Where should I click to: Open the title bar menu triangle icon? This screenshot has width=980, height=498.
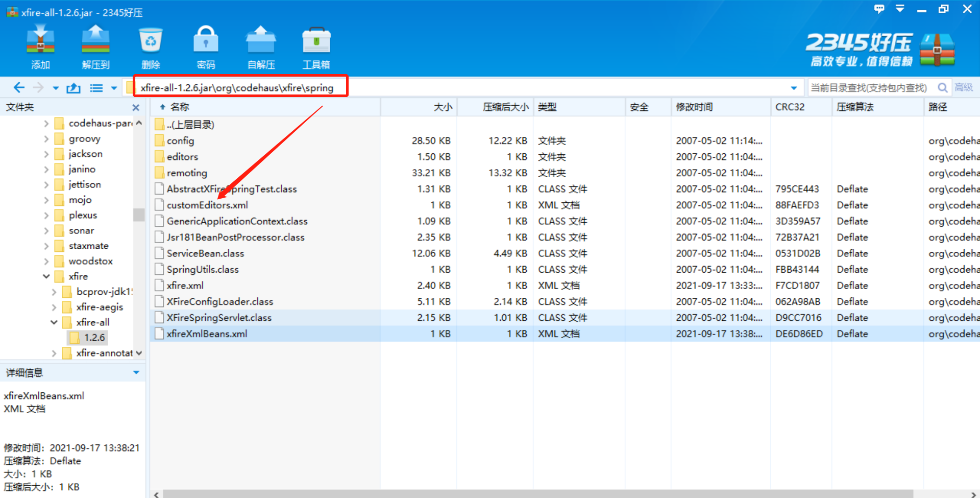(x=900, y=9)
